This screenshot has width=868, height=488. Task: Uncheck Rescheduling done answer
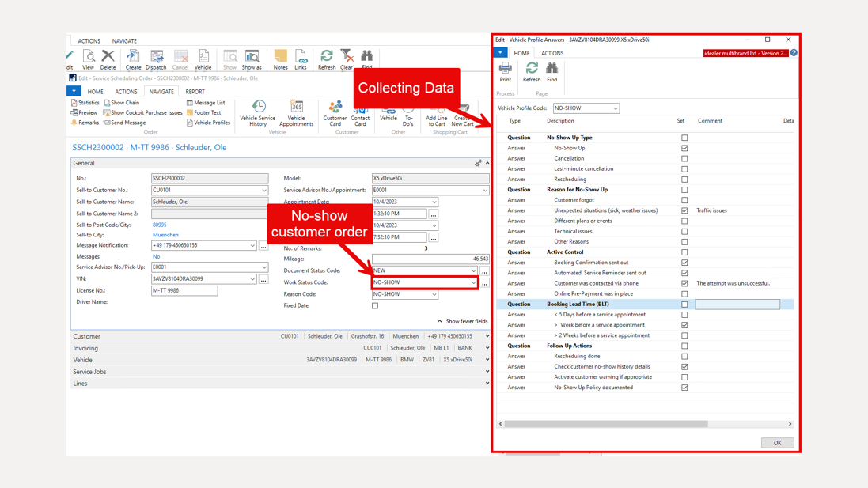pyautogui.click(x=684, y=356)
